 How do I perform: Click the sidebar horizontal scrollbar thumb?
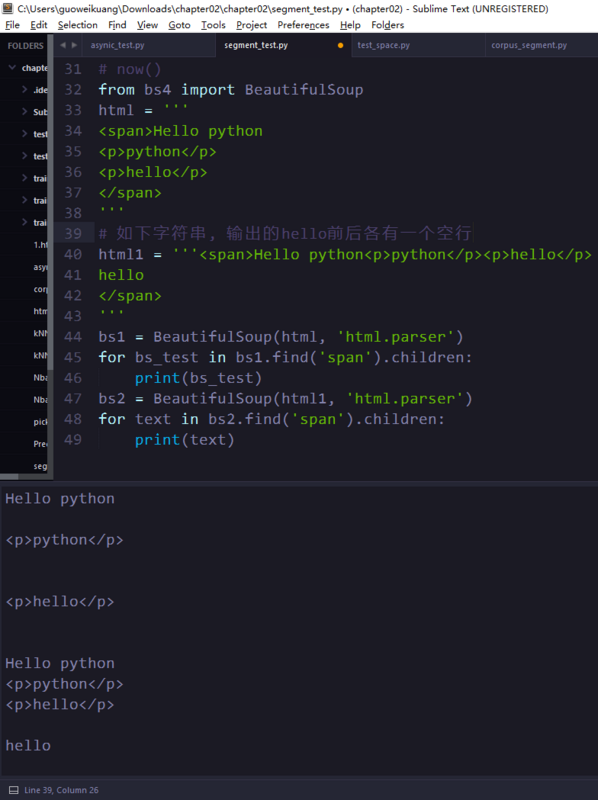tap(9, 477)
